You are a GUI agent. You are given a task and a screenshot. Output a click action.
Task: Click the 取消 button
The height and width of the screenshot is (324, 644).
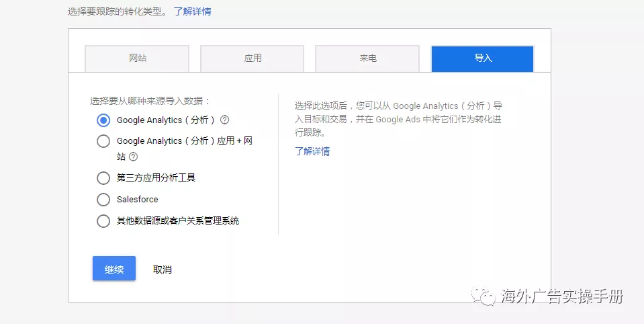[x=163, y=270]
